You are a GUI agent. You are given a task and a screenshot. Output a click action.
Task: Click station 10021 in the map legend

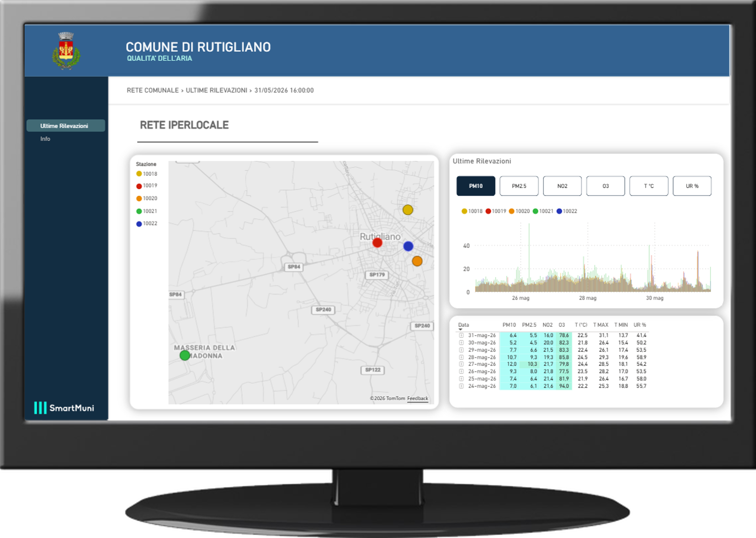pyautogui.click(x=147, y=211)
